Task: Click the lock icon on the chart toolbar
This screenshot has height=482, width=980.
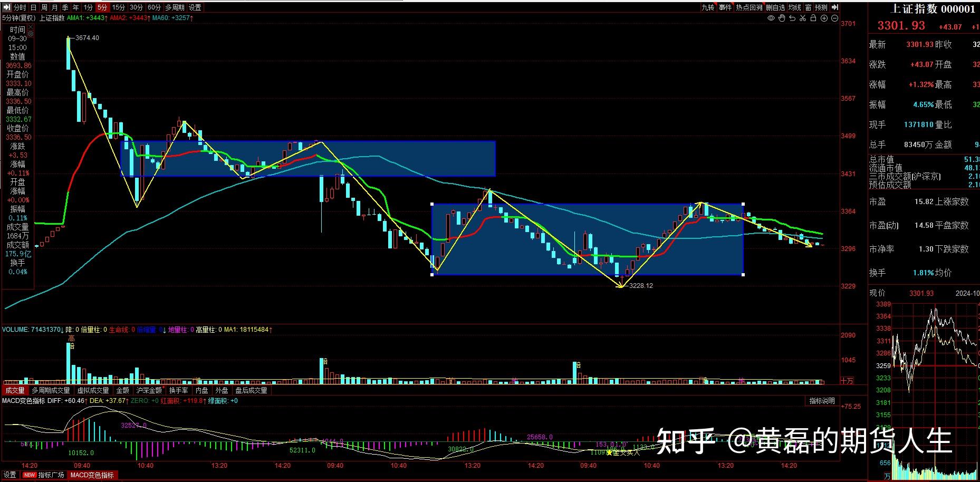Action: pos(814,18)
